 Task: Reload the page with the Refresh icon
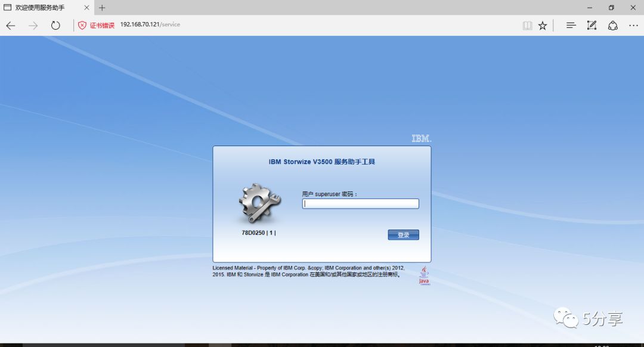(55, 26)
